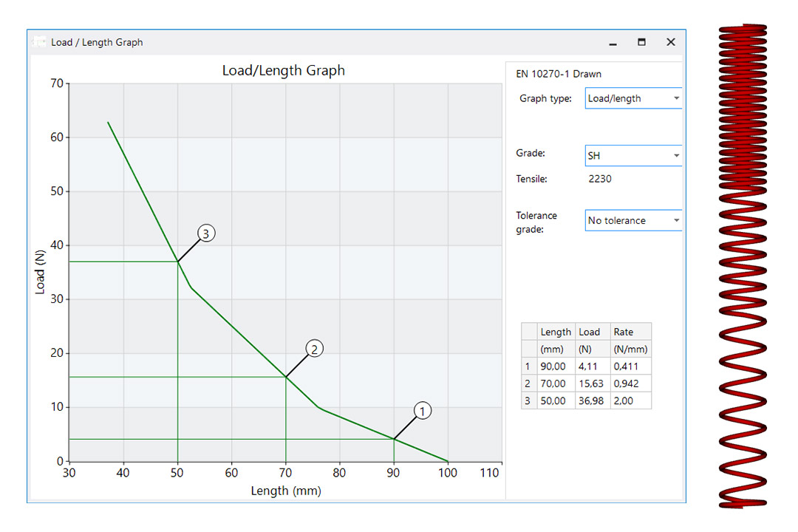Image resolution: width=798 pixels, height=532 pixels.
Task: Click the Length column header in the table
Action: [556, 332]
